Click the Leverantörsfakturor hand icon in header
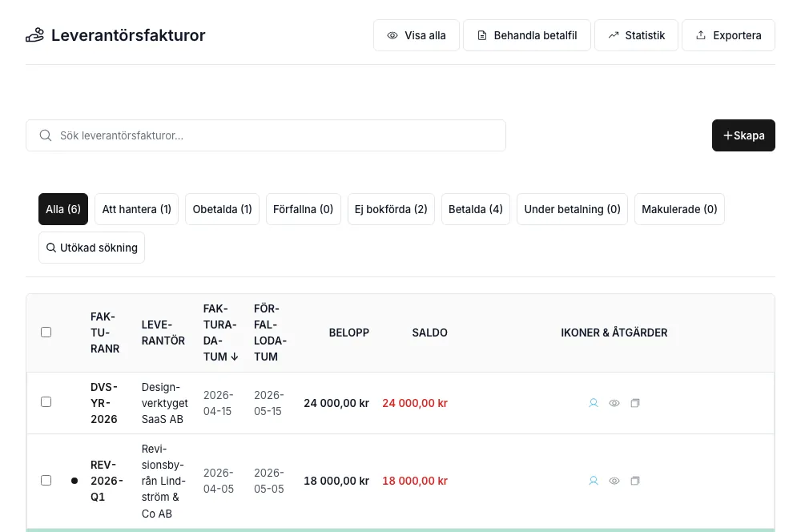This screenshot has width=801, height=532. pyautogui.click(x=34, y=35)
